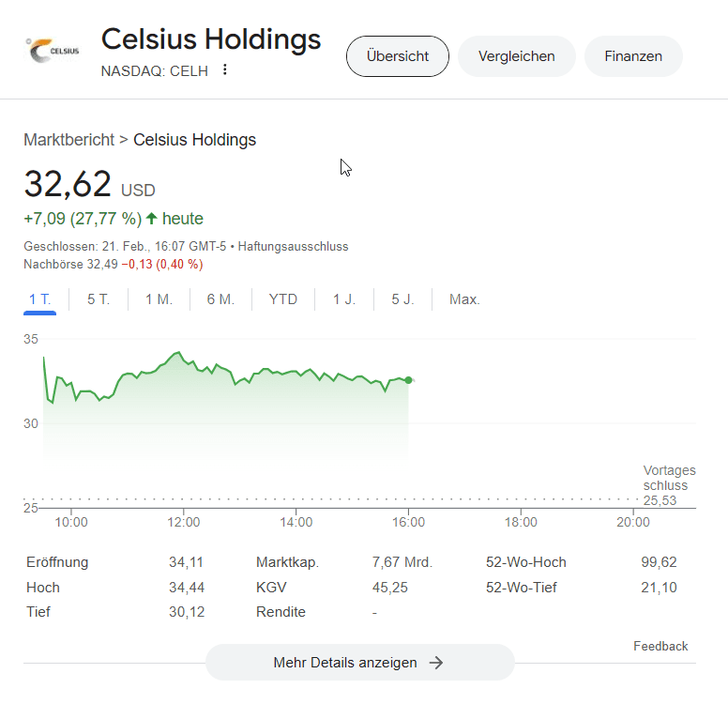This screenshot has height=704, width=728.
Task: Select the Max. time range
Action: pos(464,299)
